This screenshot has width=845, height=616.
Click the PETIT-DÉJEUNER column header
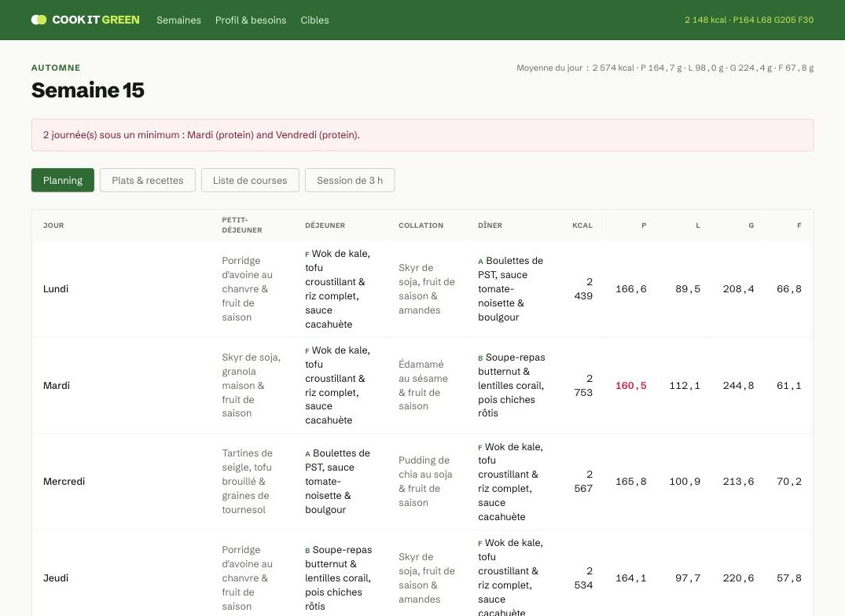(x=242, y=225)
